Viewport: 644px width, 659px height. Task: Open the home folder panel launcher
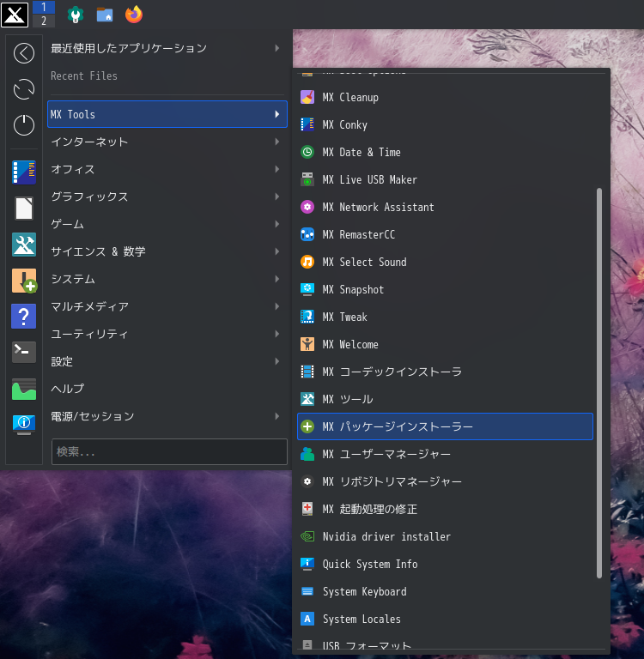105,15
